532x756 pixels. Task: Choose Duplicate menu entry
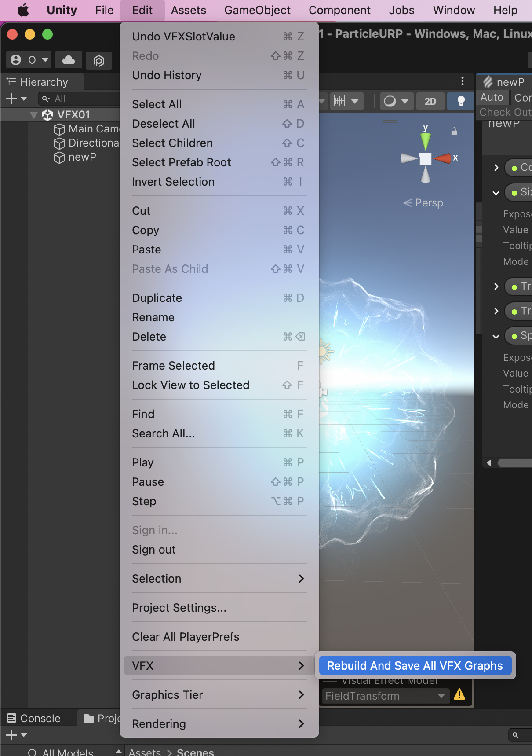coord(219,298)
